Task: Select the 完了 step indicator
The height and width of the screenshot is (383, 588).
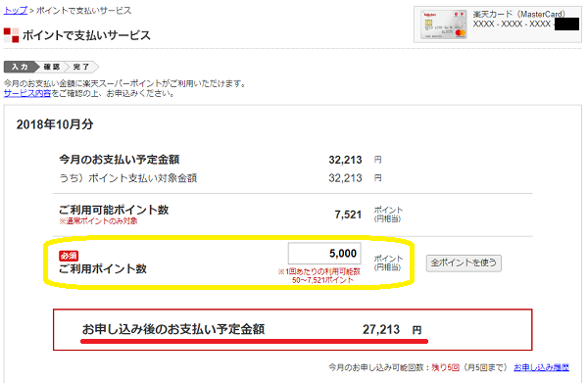Action: tap(81, 67)
